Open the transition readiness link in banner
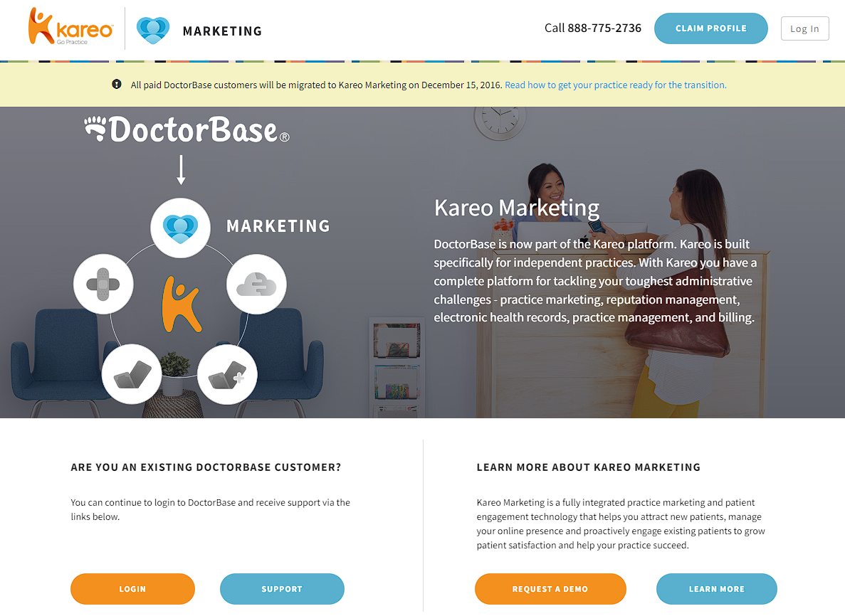Viewport: 845px width, 616px height. click(x=616, y=85)
